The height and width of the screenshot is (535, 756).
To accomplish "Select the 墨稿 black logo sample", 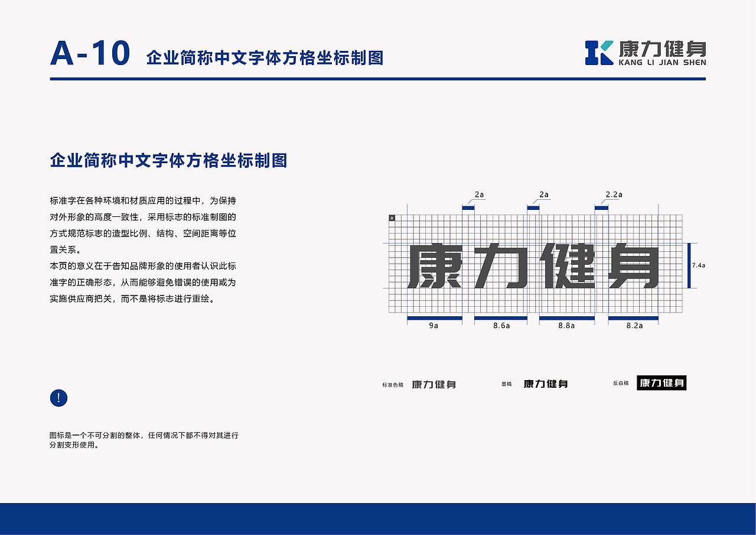I will (x=546, y=383).
